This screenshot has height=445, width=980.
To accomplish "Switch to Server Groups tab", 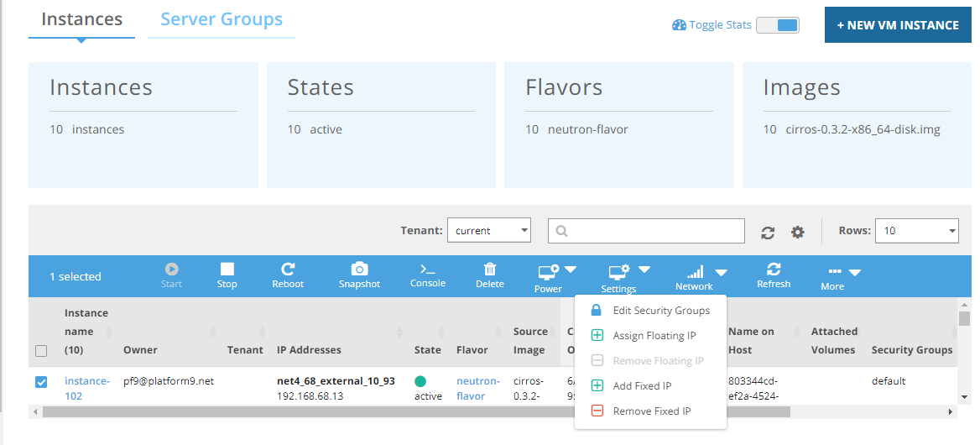I will [222, 19].
